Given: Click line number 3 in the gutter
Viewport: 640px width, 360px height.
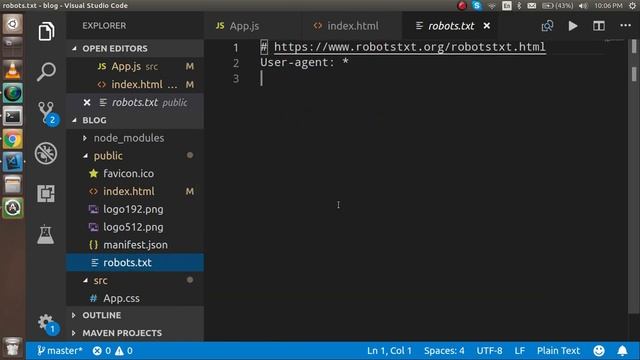Looking at the screenshot, I should pyautogui.click(x=236, y=78).
